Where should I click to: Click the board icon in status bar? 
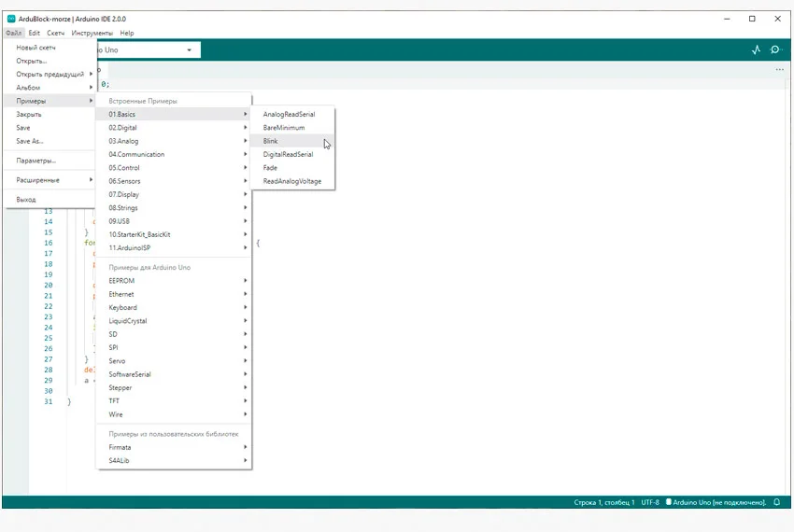[x=668, y=502]
